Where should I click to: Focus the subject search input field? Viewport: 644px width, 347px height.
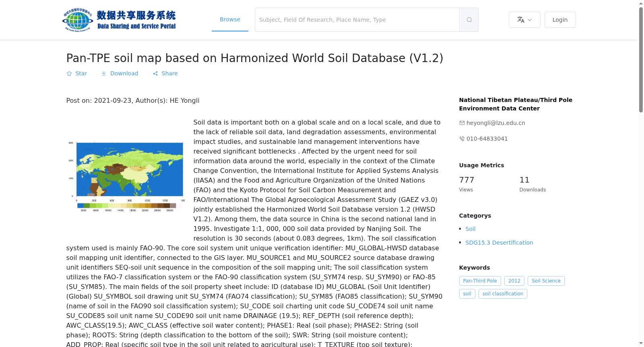pyautogui.click(x=357, y=20)
